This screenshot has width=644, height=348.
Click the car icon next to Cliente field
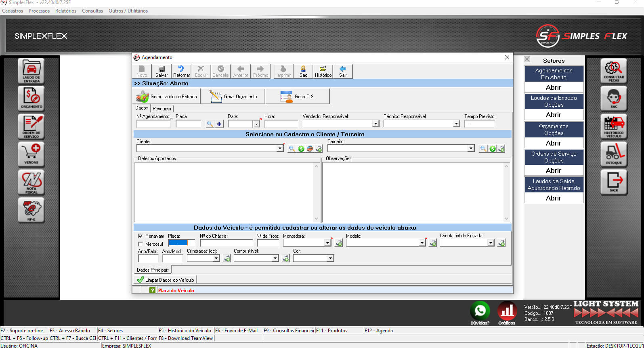(x=310, y=149)
